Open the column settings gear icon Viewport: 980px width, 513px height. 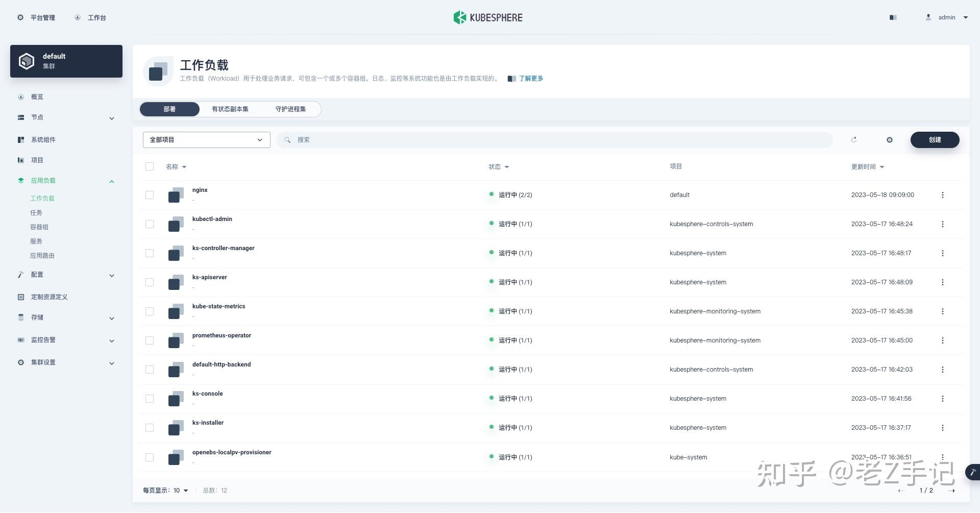pos(890,140)
